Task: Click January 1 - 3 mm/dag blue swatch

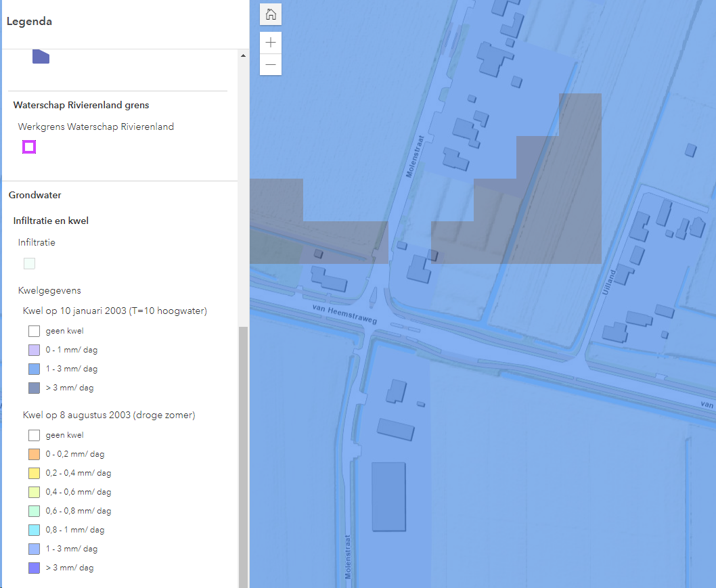Action: (35, 369)
